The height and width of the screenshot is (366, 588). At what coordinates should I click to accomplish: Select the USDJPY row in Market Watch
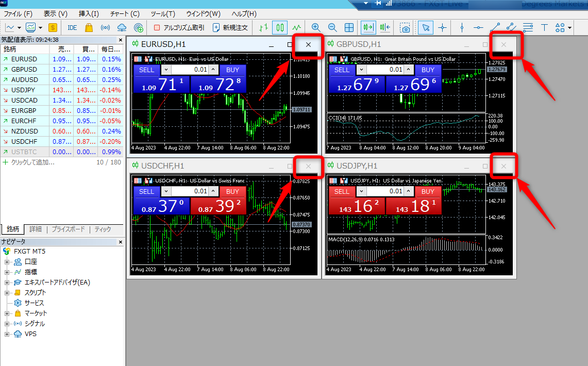(61, 90)
